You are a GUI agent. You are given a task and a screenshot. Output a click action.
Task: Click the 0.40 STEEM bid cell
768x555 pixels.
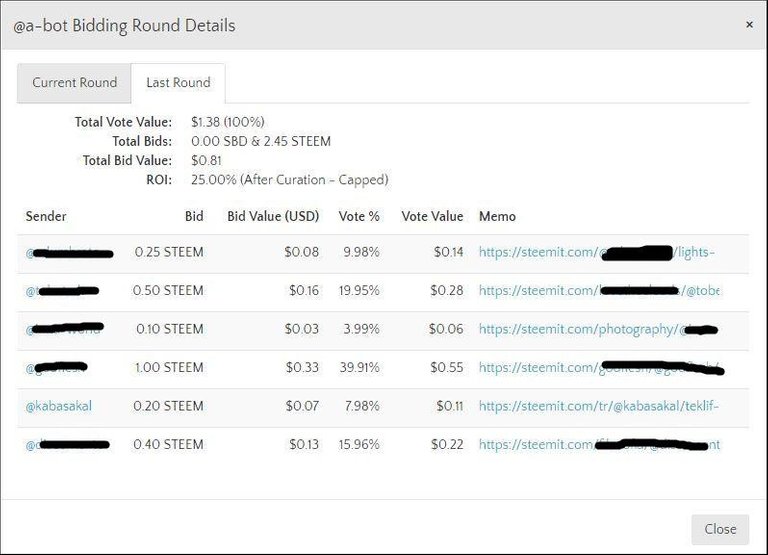click(168, 445)
